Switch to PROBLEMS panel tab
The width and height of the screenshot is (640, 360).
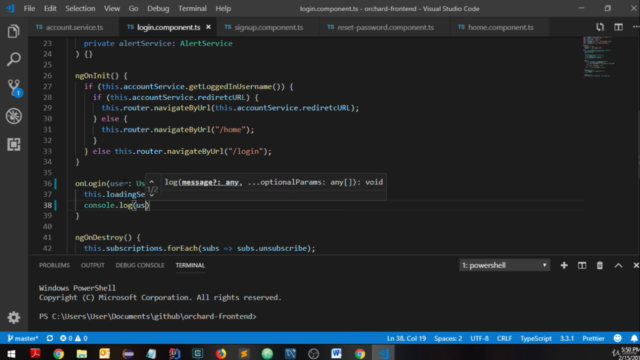click(x=54, y=265)
